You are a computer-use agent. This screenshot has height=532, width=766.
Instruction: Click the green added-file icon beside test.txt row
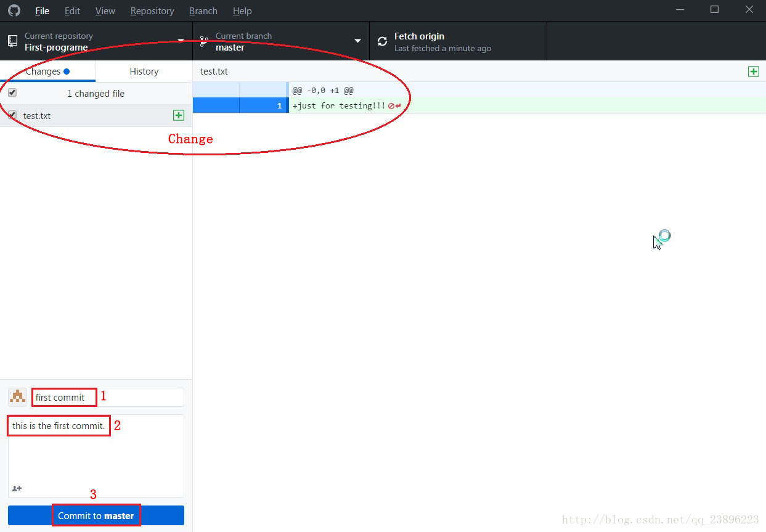pyautogui.click(x=179, y=115)
